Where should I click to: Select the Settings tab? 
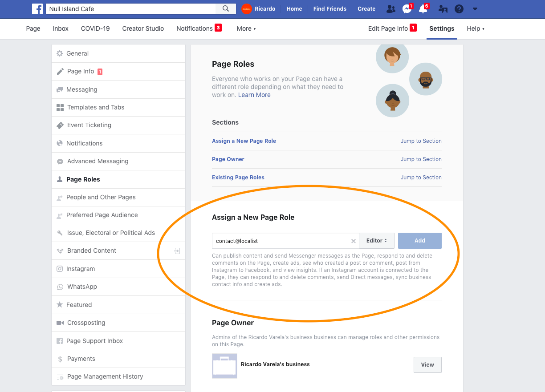click(x=442, y=28)
